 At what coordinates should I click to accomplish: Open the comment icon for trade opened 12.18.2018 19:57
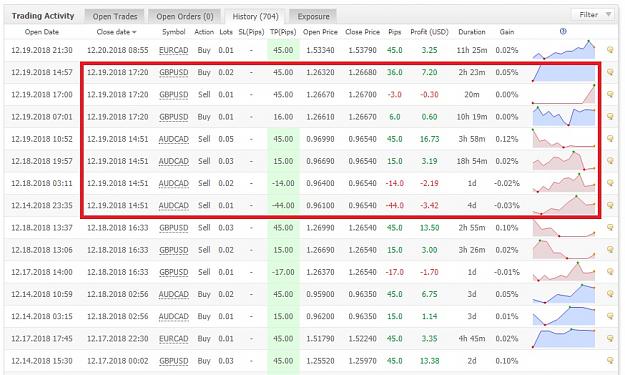coord(610,161)
